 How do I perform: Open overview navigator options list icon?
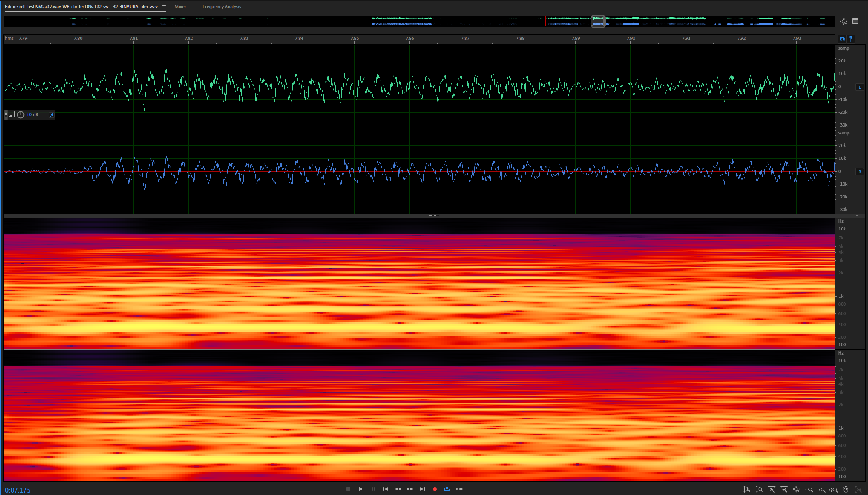coord(855,21)
